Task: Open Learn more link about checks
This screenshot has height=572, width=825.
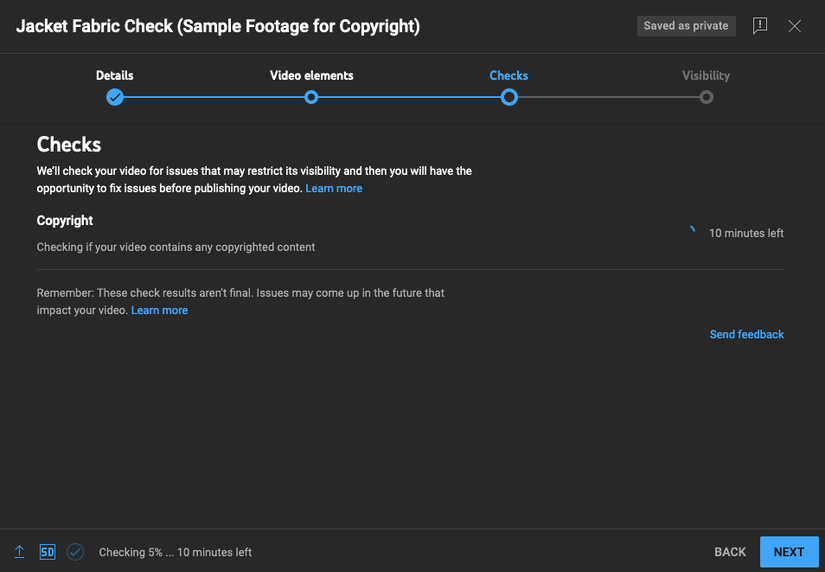Action: pos(334,188)
